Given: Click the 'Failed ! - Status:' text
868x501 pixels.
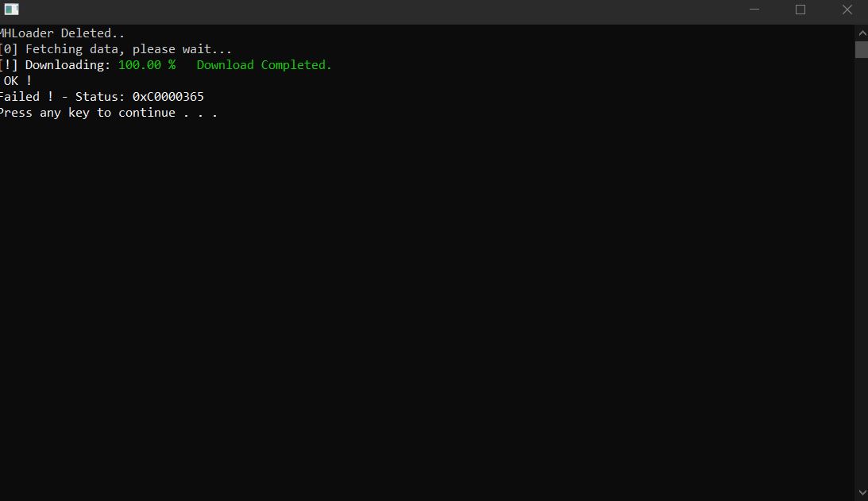Looking at the screenshot, I should (x=62, y=97).
